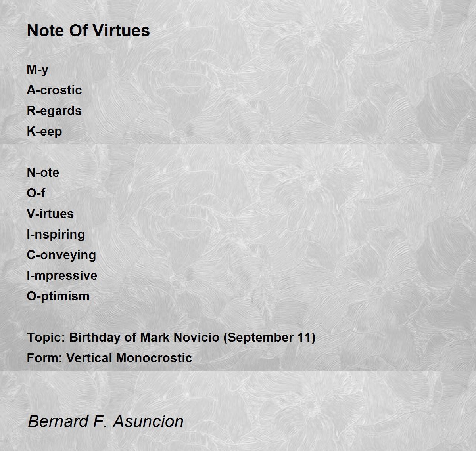
Task: Click the line O-f
Action: 36,193
